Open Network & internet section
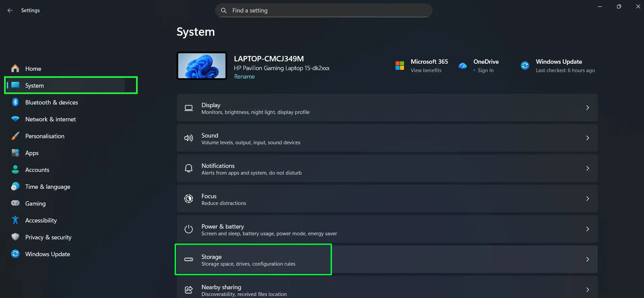Image resolution: width=644 pixels, height=298 pixels. coord(51,119)
